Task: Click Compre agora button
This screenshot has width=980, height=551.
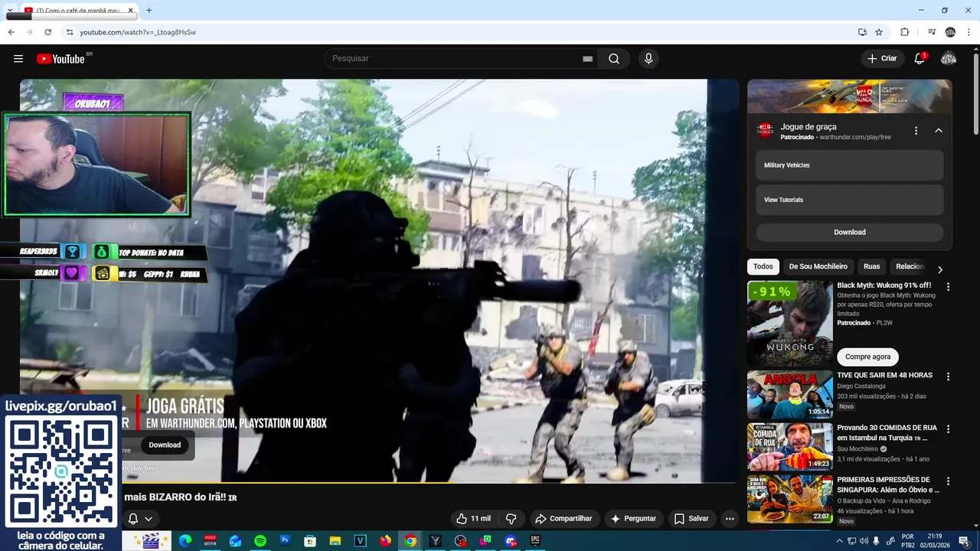Action: coord(867,357)
